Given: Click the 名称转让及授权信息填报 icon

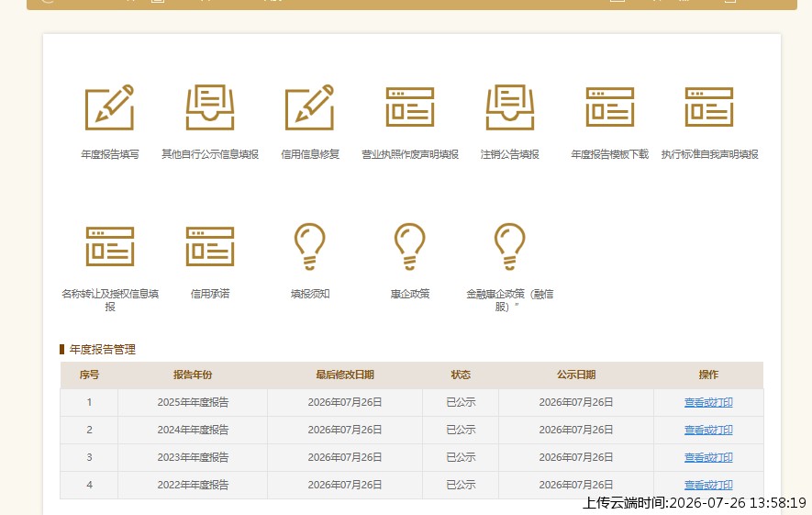Looking at the screenshot, I should point(110,247).
